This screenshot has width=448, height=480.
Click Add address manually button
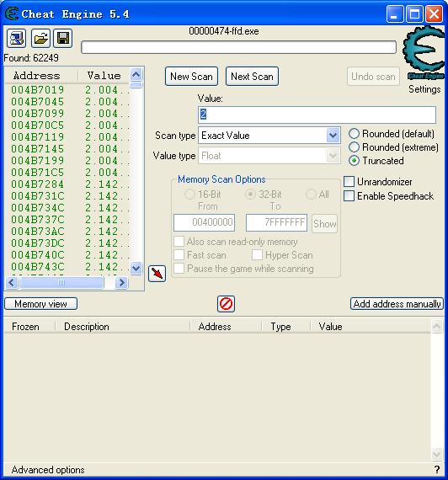pos(397,304)
